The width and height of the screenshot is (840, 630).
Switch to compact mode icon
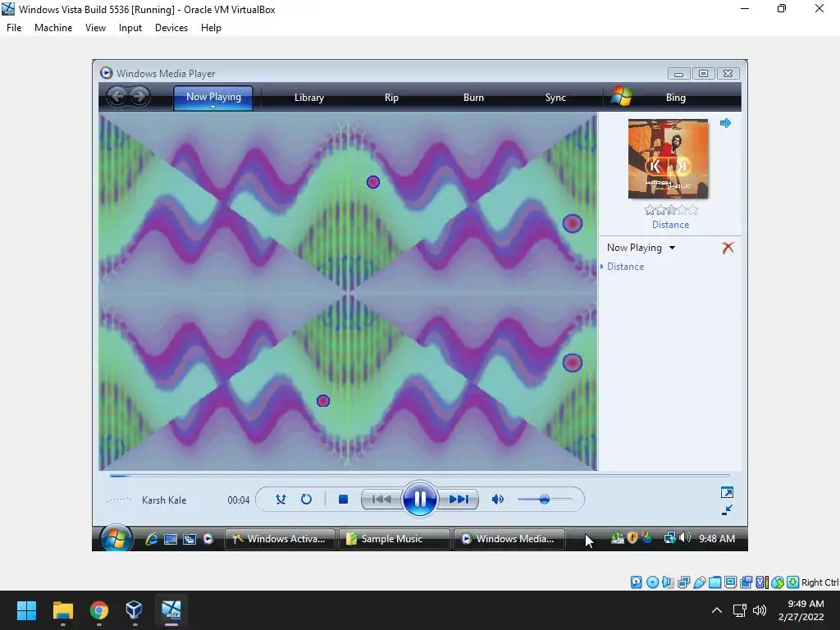click(x=727, y=510)
